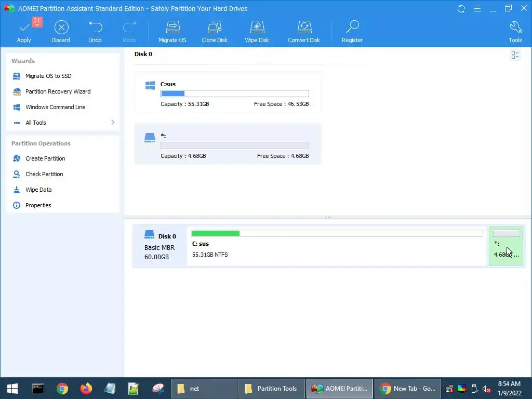The image size is (532, 399).
Task: Open Convert Disk tool
Action: [x=303, y=32]
